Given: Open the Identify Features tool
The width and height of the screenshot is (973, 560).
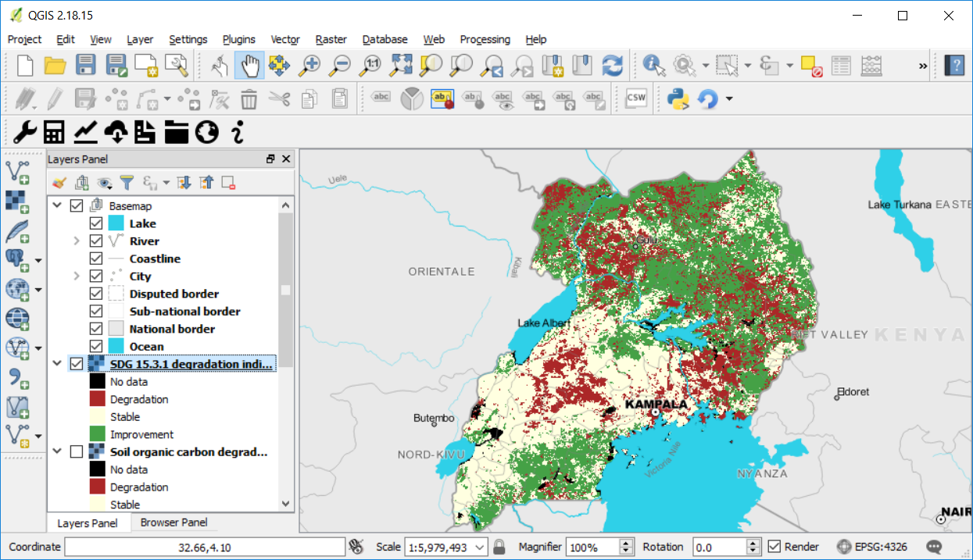Looking at the screenshot, I should tap(653, 66).
